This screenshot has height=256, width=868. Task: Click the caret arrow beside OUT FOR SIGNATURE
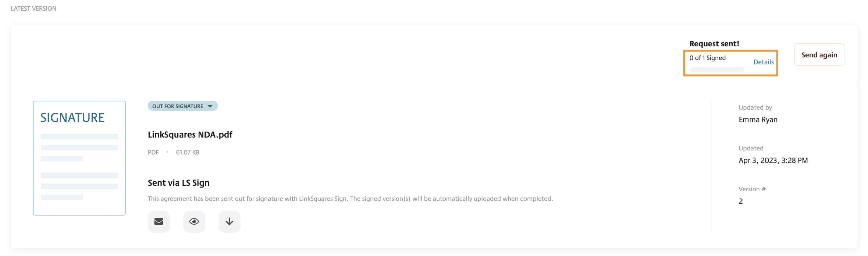[210, 106]
